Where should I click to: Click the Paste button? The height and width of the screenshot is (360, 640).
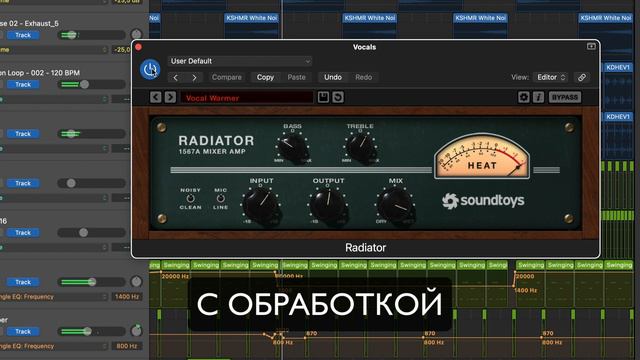[x=296, y=77]
